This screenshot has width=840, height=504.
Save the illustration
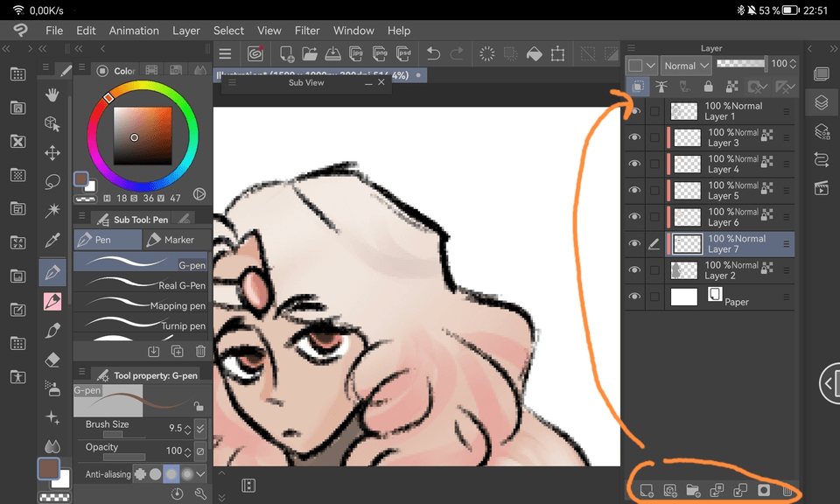point(332,53)
